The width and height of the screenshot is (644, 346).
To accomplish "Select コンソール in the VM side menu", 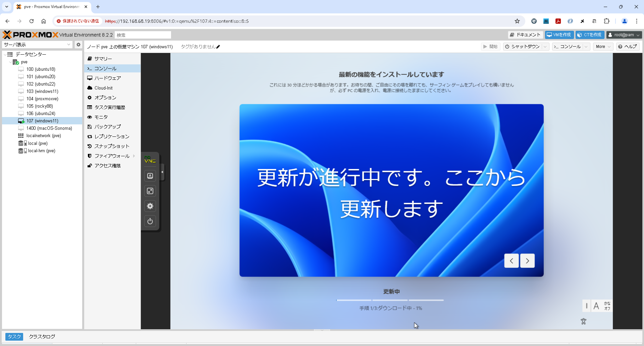I will pos(112,68).
